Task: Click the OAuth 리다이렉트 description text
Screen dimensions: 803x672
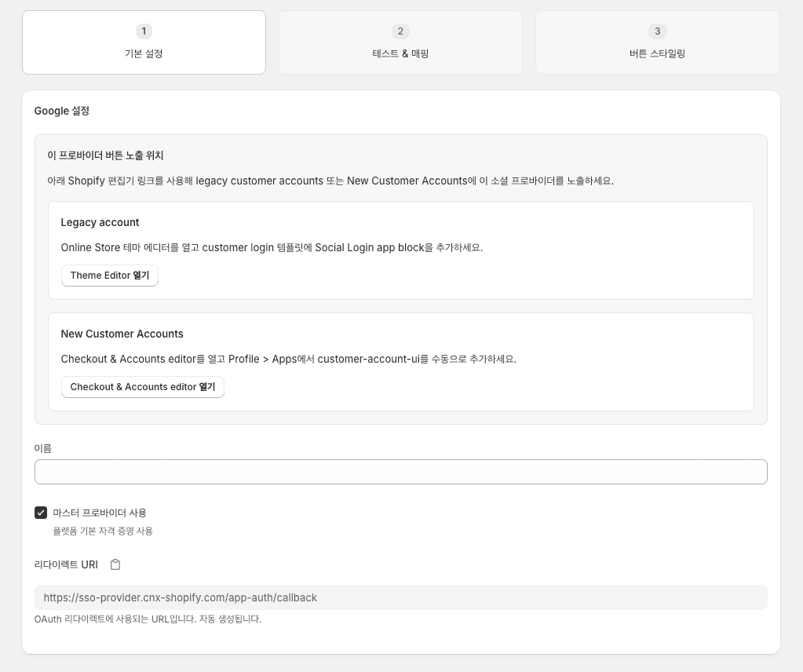Action: click(148, 619)
